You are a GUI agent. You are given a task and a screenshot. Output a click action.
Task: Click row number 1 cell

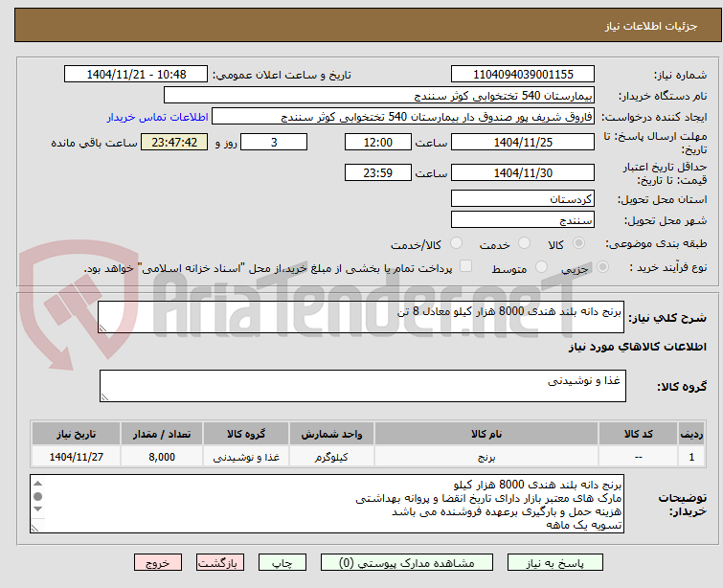pos(691,457)
